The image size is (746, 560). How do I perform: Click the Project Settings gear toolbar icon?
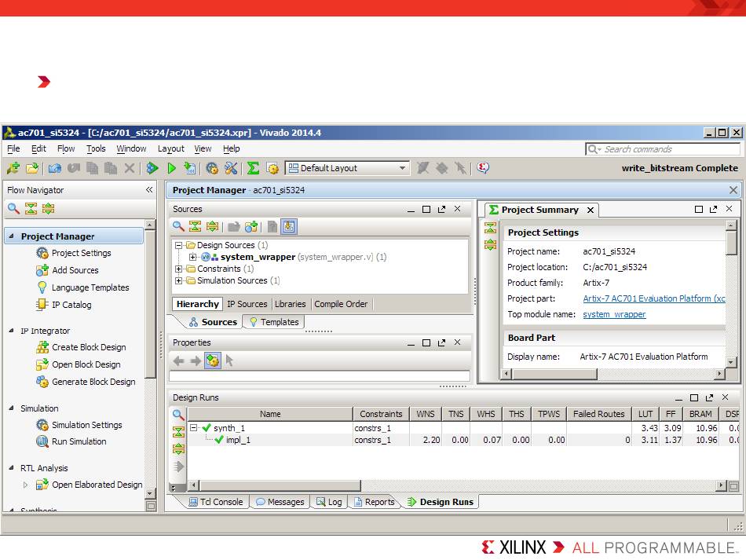tap(212, 168)
